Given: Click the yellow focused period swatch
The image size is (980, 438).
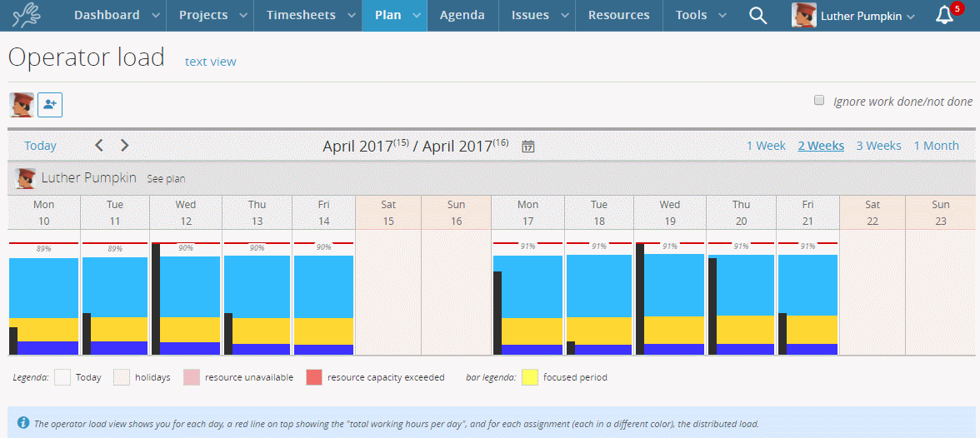Looking at the screenshot, I should tap(530, 377).
